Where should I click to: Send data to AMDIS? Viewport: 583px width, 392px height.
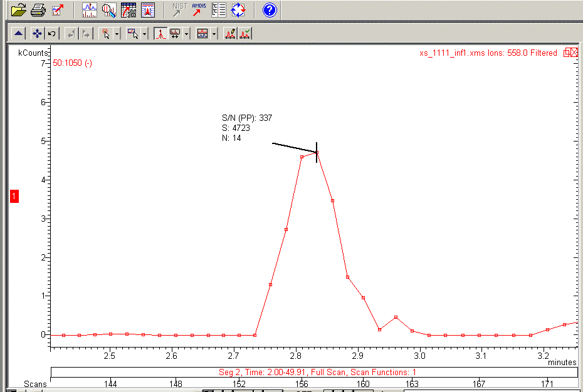[199, 10]
